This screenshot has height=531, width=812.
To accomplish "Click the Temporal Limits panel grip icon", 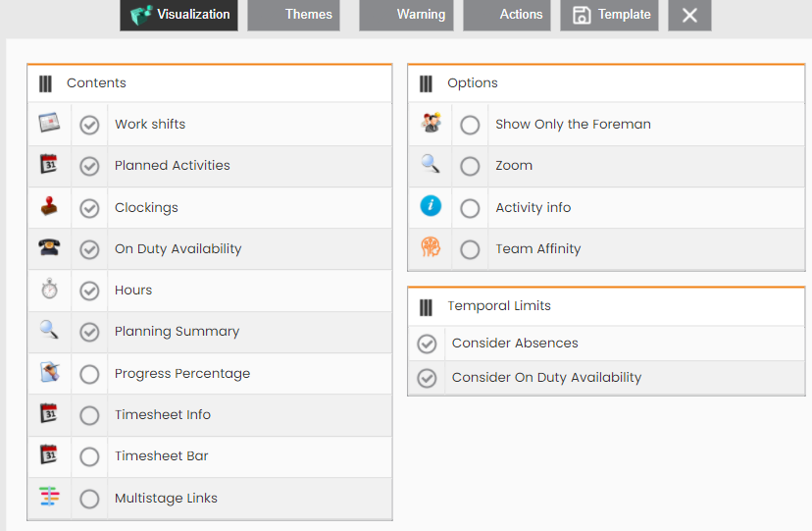I will coord(426,307).
